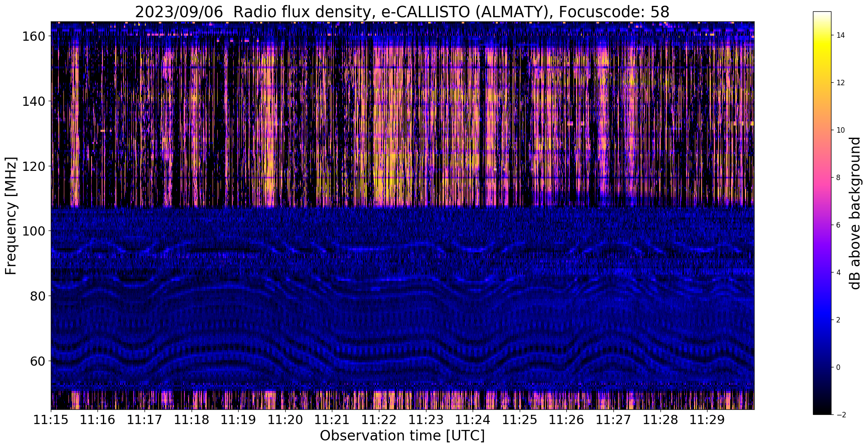Viewport: 868px width, 448px height.
Task: Click the colorbar tick label 10
Action: coord(841,130)
